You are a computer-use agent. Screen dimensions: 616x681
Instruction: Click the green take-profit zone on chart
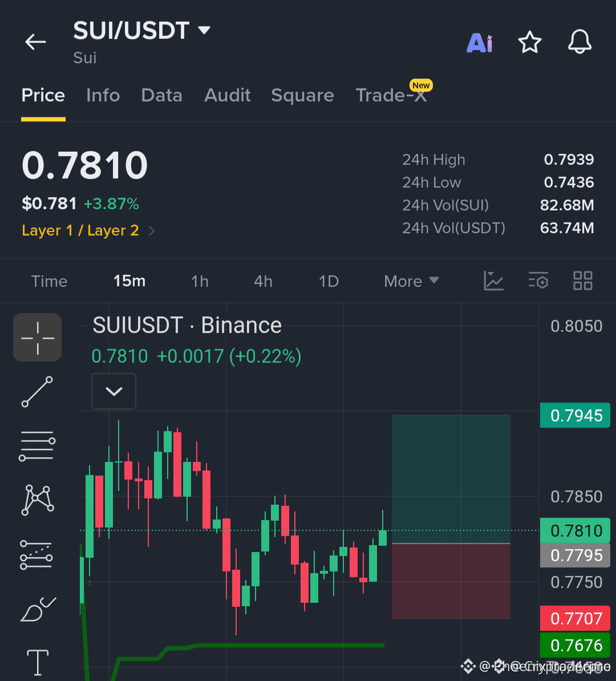(x=451, y=479)
